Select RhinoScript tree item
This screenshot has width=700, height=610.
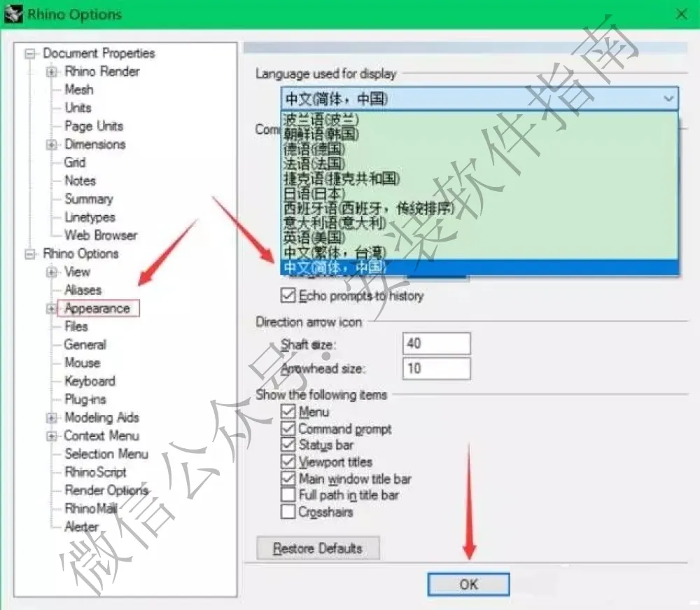[x=95, y=473]
